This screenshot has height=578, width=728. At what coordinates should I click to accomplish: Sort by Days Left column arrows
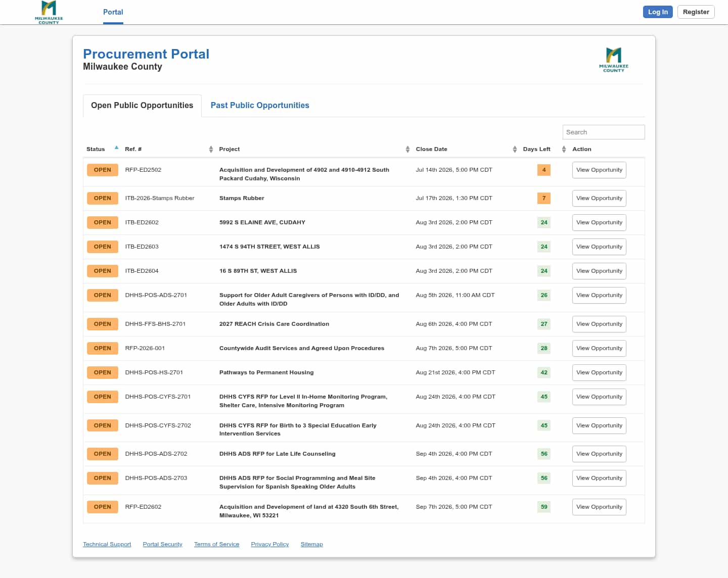[564, 149]
